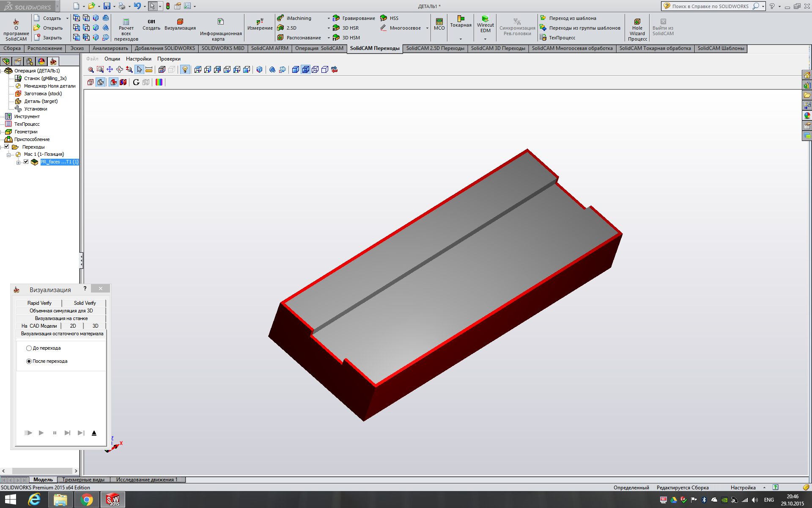The width and height of the screenshot is (812, 508).
Task: Expand the PR_faces operation tree node
Action: pos(18,162)
